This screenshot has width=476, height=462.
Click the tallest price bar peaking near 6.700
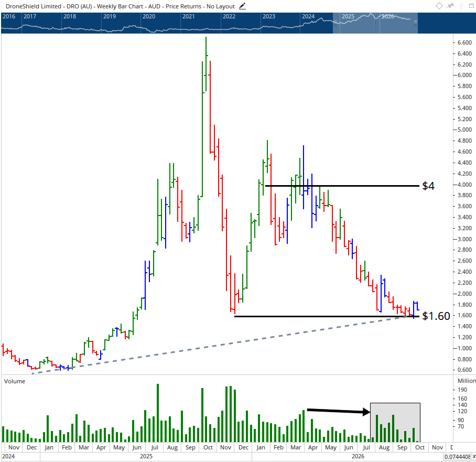206,64
